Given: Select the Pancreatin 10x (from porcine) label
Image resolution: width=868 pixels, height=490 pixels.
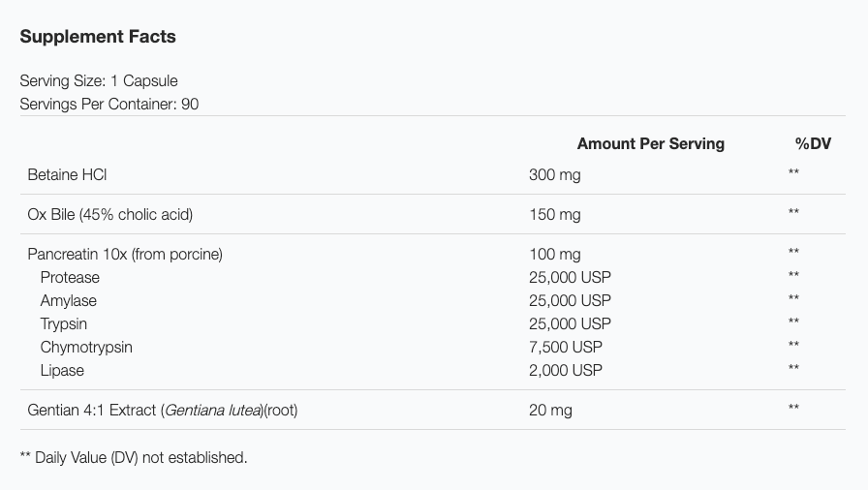Looking at the screenshot, I should 125,254.
